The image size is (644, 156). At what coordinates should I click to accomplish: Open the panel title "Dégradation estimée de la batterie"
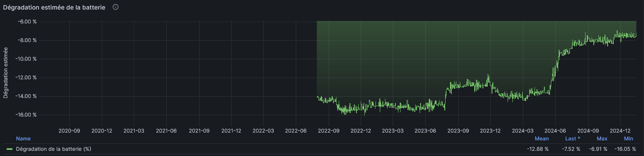coord(54,7)
